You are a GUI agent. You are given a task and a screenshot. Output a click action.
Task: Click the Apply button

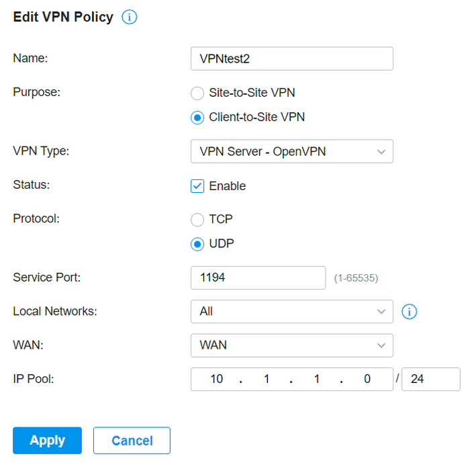(48, 441)
